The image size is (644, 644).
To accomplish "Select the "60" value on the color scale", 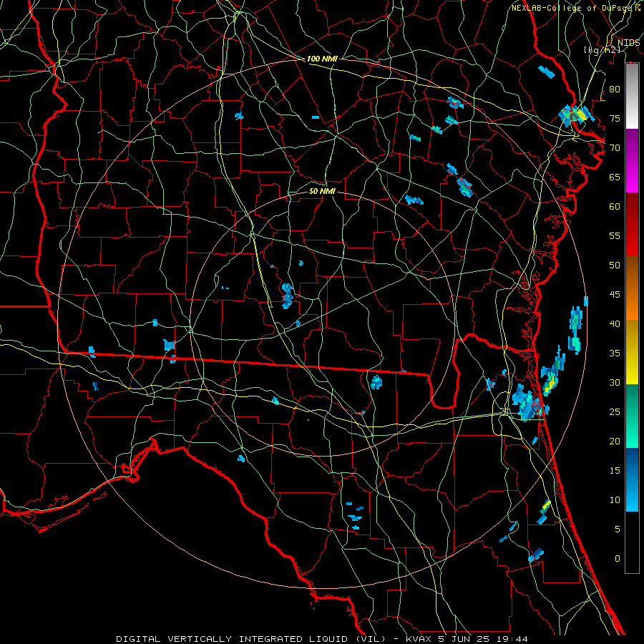I will [x=615, y=207].
